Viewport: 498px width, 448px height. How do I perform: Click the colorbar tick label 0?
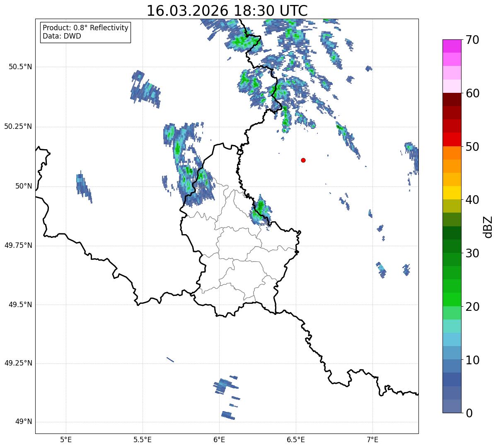click(x=469, y=413)
